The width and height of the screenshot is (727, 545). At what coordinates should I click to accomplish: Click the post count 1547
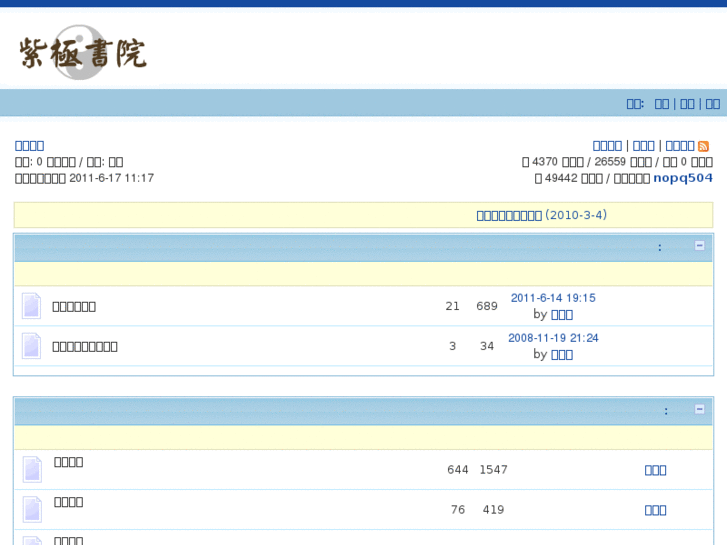(493, 469)
